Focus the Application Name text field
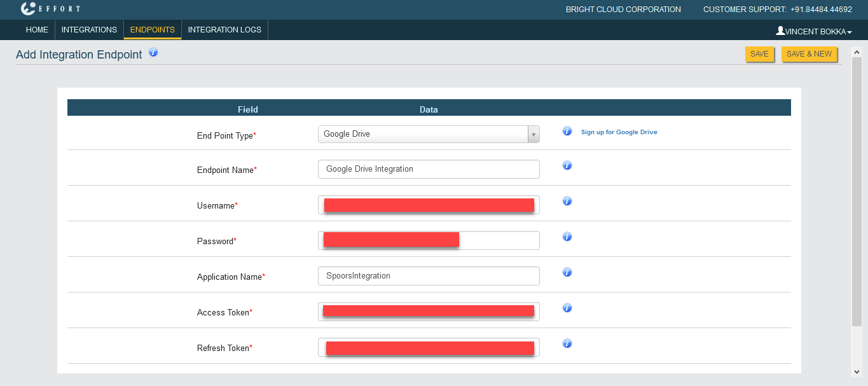Viewport: 868px width, 386px height. pyautogui.click(x=429, y=276)
